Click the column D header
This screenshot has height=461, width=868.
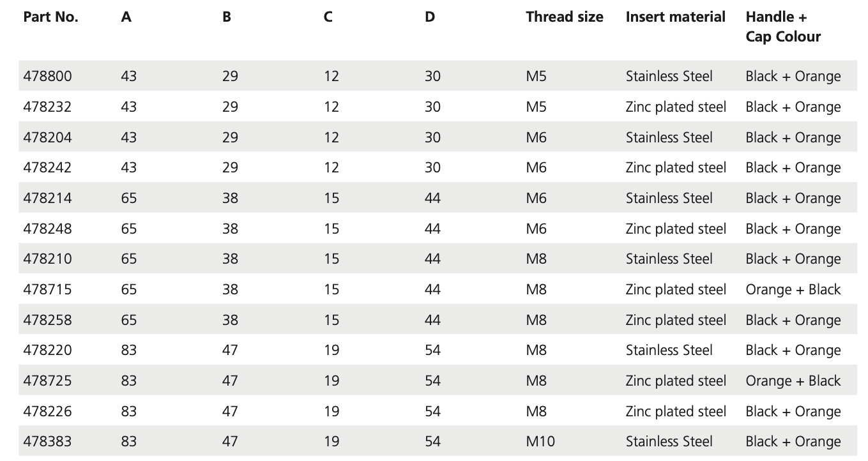point(430,17)
